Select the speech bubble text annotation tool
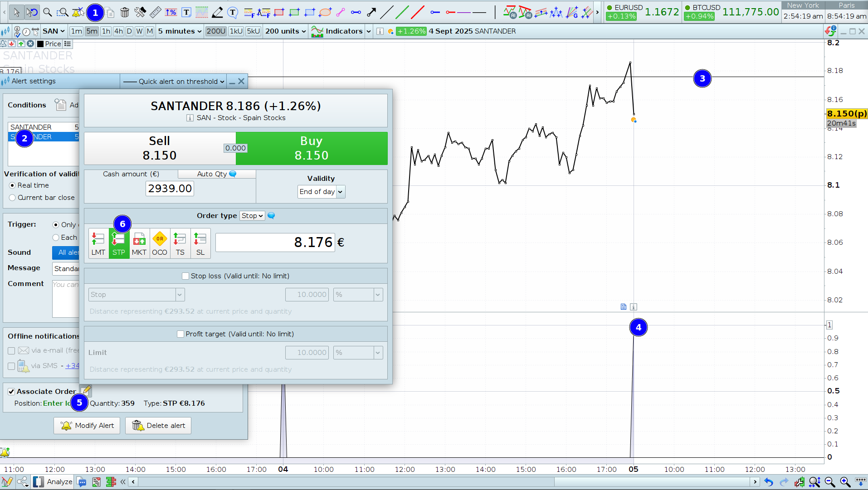 [233, 12]
